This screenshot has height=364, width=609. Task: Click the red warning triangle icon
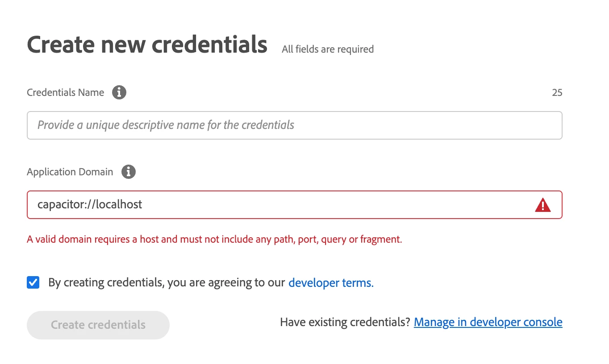(542, 205)
